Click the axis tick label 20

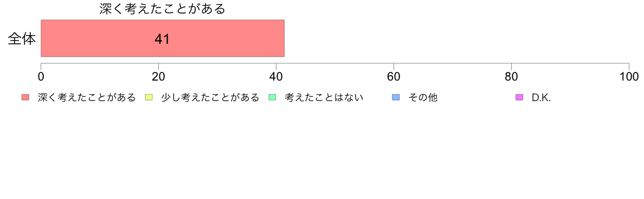(158, 77)
